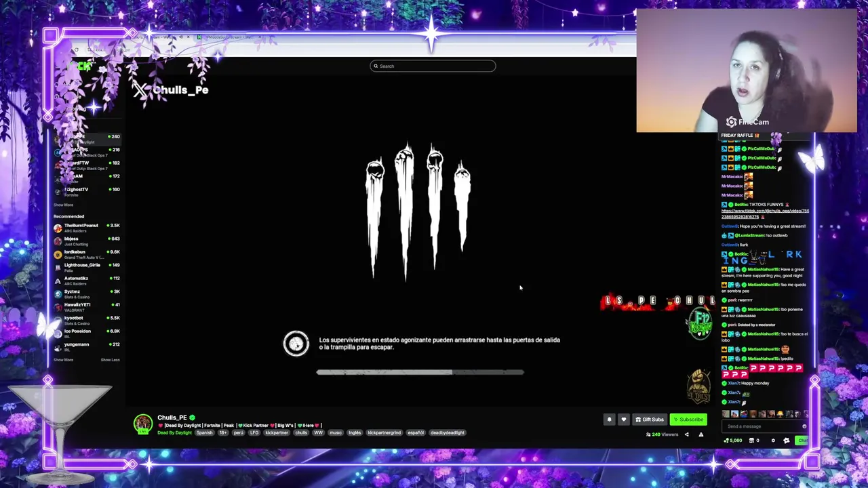Expand Show More under Recommended list
Image resolution: width=868 pixels, height=488 pixels.
[x=63, y=360]
